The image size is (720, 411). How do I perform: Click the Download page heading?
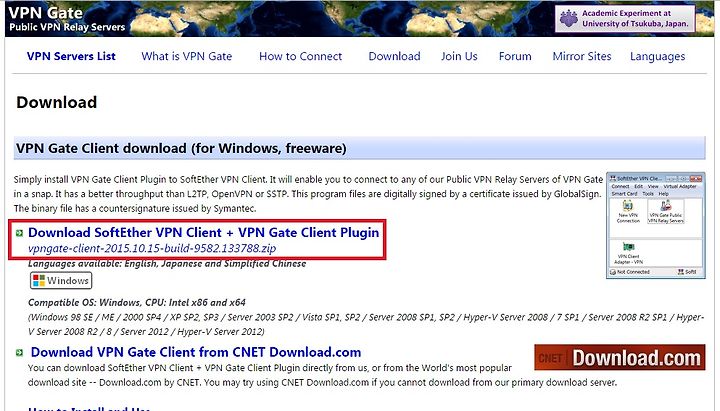pyautogui.click(x=56, y=102)
